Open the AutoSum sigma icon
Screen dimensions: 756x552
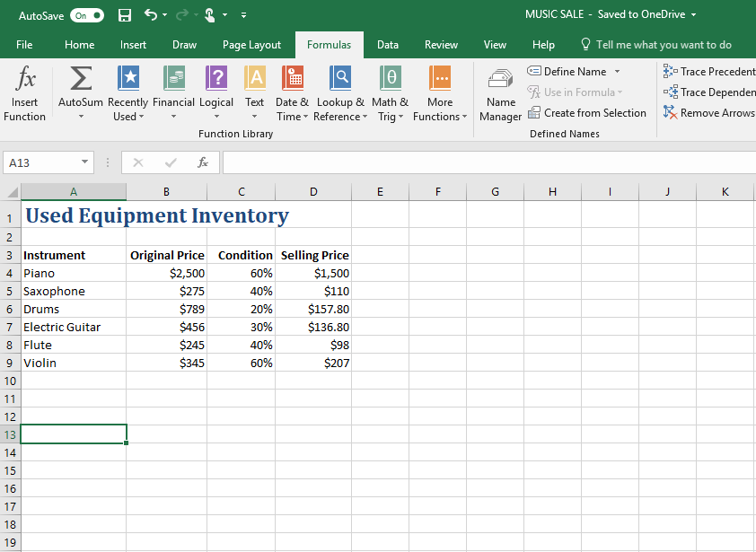click(80, 79)
